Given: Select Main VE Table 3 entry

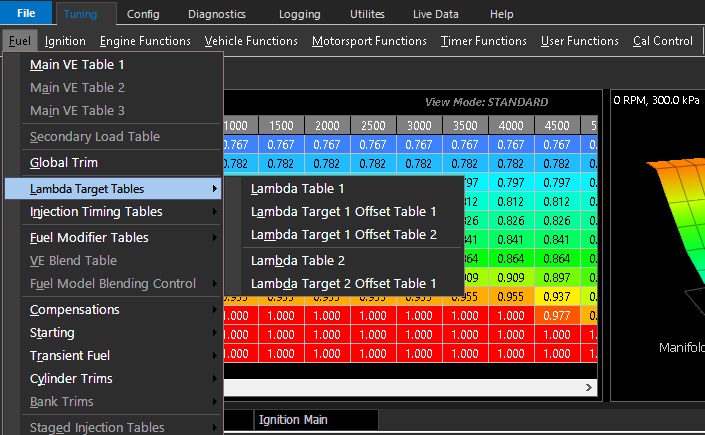Looking at the screenshot, I should pos(113,111).
